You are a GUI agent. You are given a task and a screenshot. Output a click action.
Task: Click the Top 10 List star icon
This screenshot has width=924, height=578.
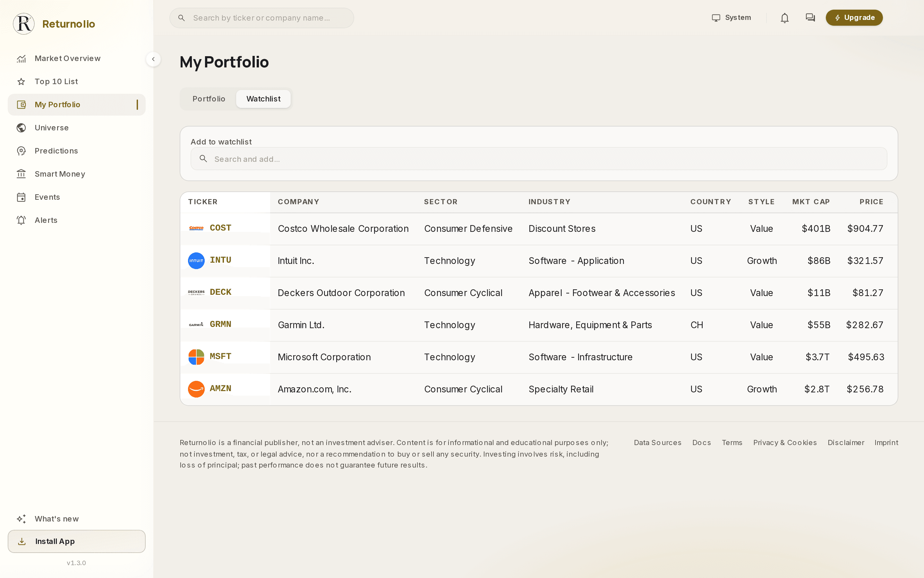pos(21,82)
